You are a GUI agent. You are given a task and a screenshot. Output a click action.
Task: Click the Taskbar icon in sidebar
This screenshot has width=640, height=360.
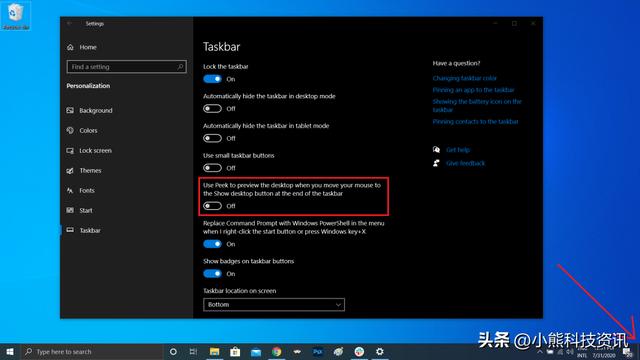click(70, 230)
